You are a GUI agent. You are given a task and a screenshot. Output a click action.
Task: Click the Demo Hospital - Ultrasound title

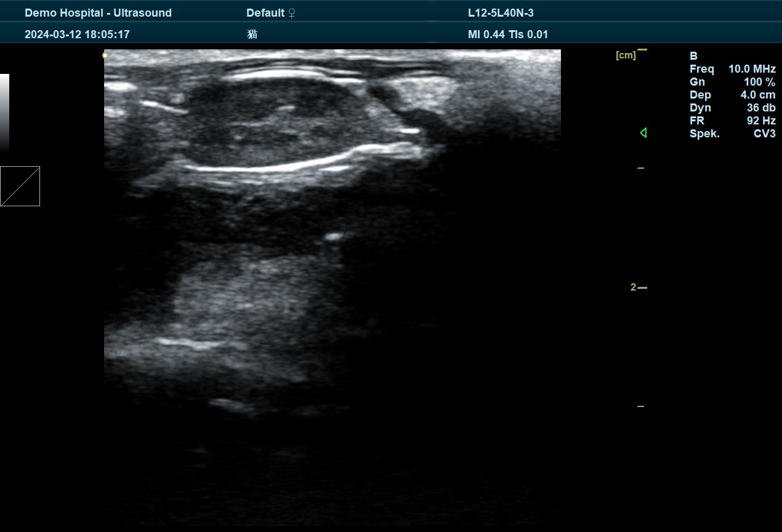98,13
